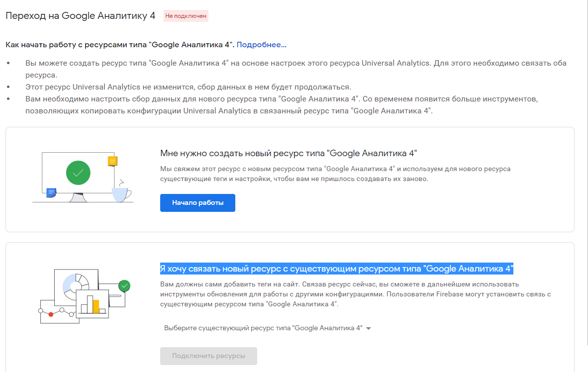Click the 'Мы свяжем этот ресурс' description paragraph

click(x=335, y=174)
